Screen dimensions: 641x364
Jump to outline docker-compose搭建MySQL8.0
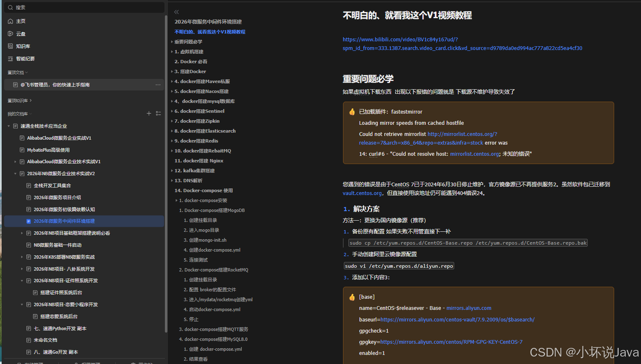coord(213,339)
